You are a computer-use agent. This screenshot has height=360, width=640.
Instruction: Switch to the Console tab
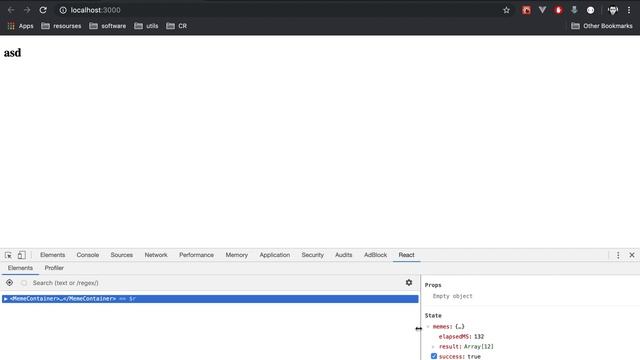(x=88, y=255)
